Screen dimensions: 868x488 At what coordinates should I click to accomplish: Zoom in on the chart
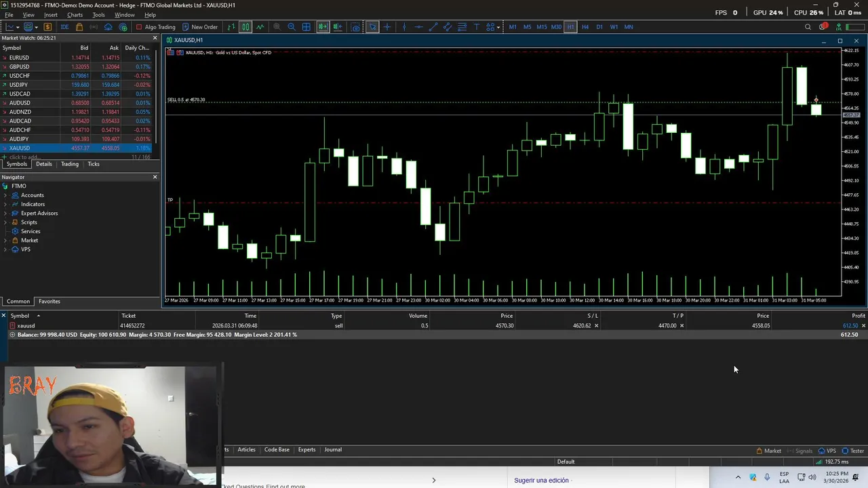pyautogui.click(x=277, y=27)
